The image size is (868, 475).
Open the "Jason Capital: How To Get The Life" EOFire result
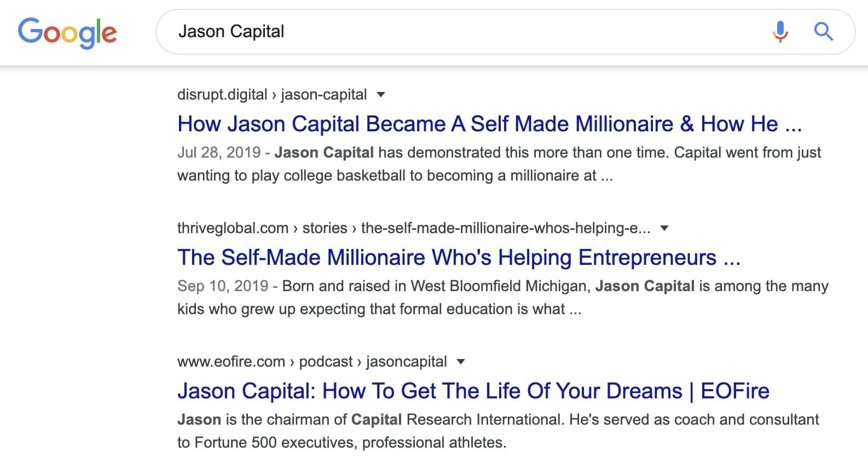point(473,391)
